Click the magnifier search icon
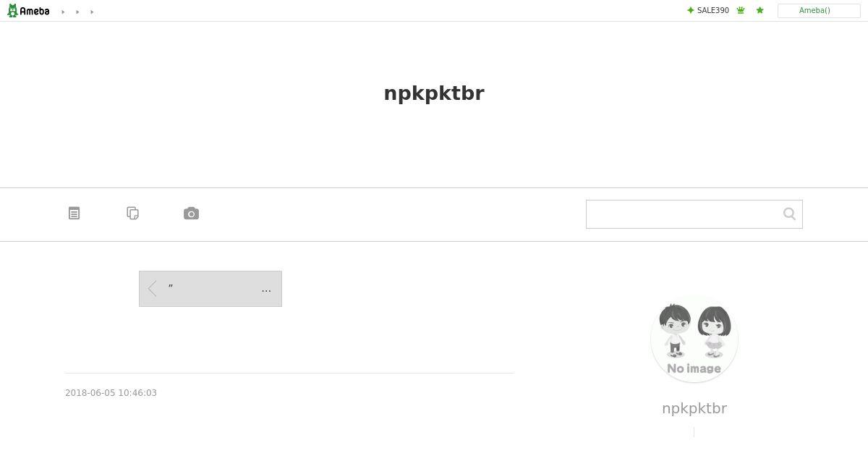This screenshot has width=868, height=456. click(789, 214)
